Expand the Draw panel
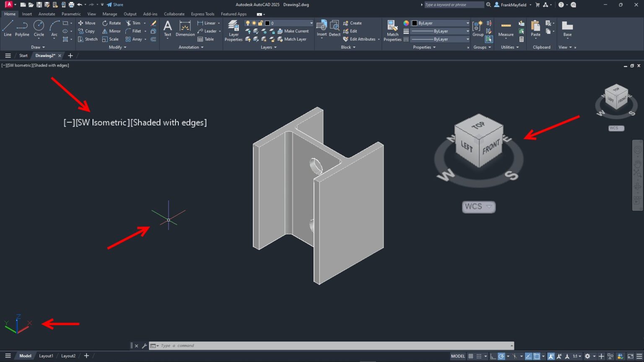The height and width of the screenshot is (362, 644). pos(38,47)
